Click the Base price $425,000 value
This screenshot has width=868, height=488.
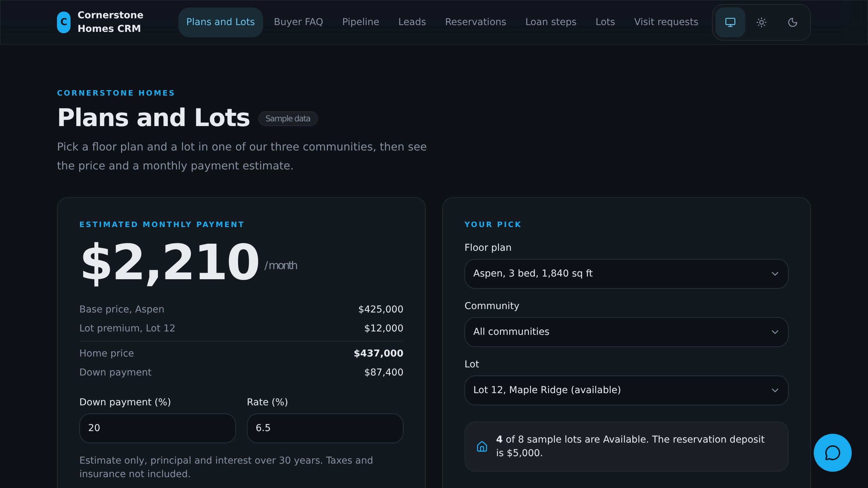[380, 309]
